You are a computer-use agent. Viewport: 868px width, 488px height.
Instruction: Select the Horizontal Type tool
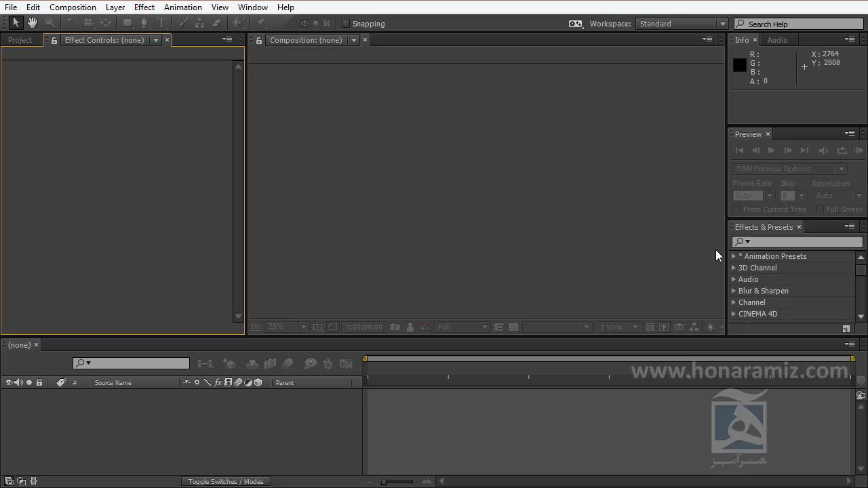(161, 23)
